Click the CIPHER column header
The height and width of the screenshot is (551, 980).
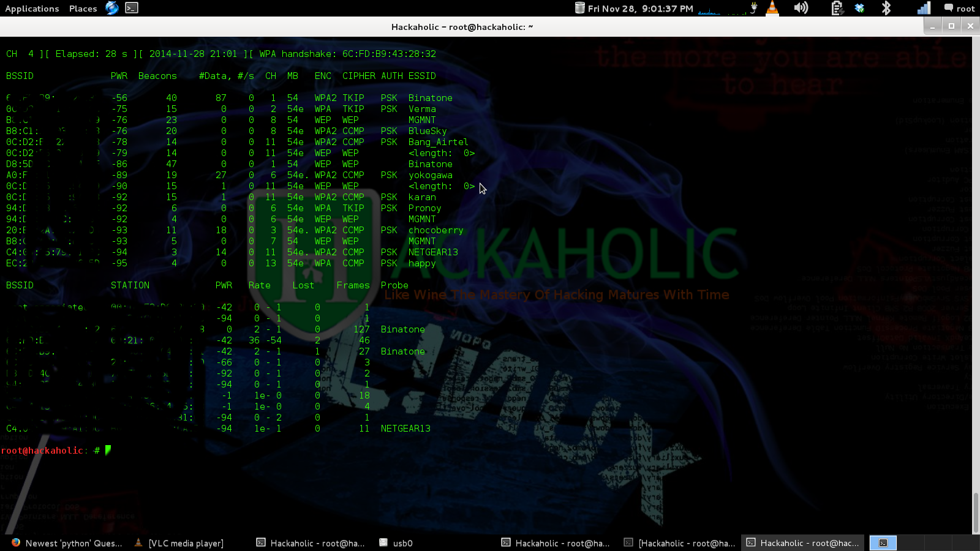(359, 76)
